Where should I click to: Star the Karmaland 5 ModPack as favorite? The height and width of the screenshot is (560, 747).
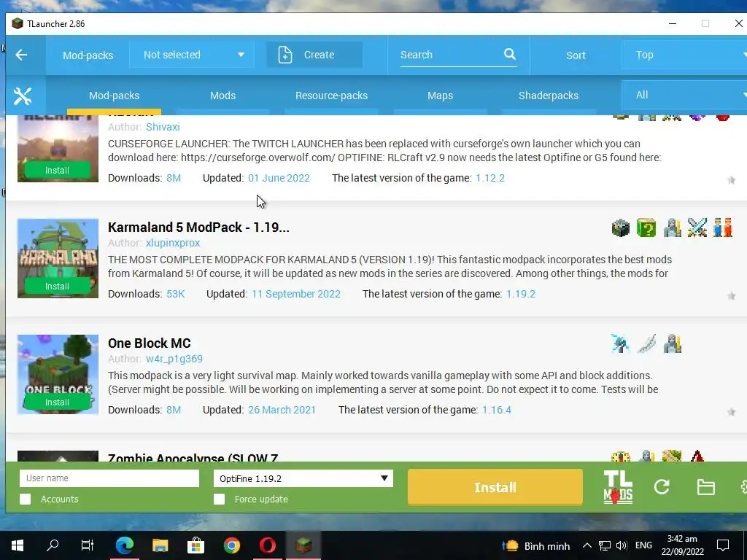point(731,296)
